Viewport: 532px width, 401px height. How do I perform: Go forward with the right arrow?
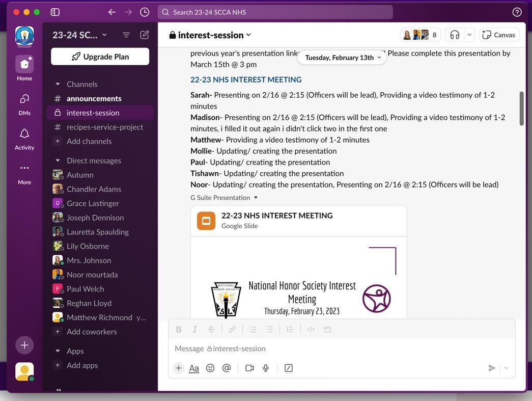point(128,12)
